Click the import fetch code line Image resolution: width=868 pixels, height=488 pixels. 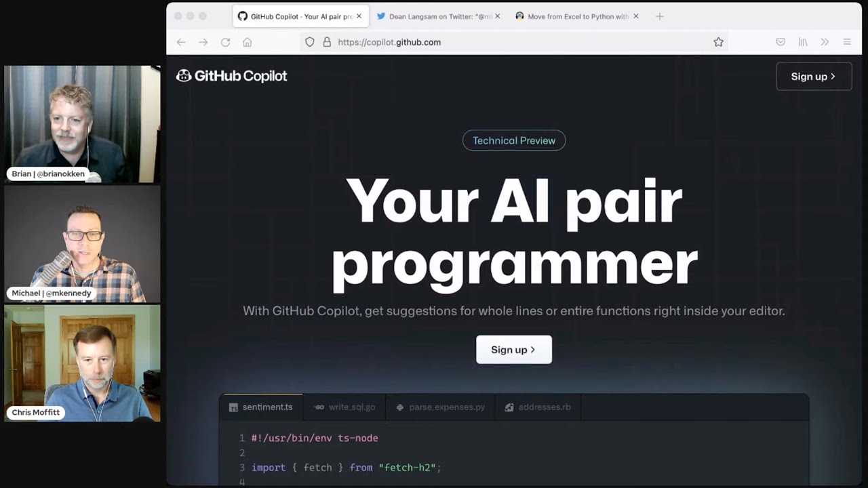click(x=346, y=468)
